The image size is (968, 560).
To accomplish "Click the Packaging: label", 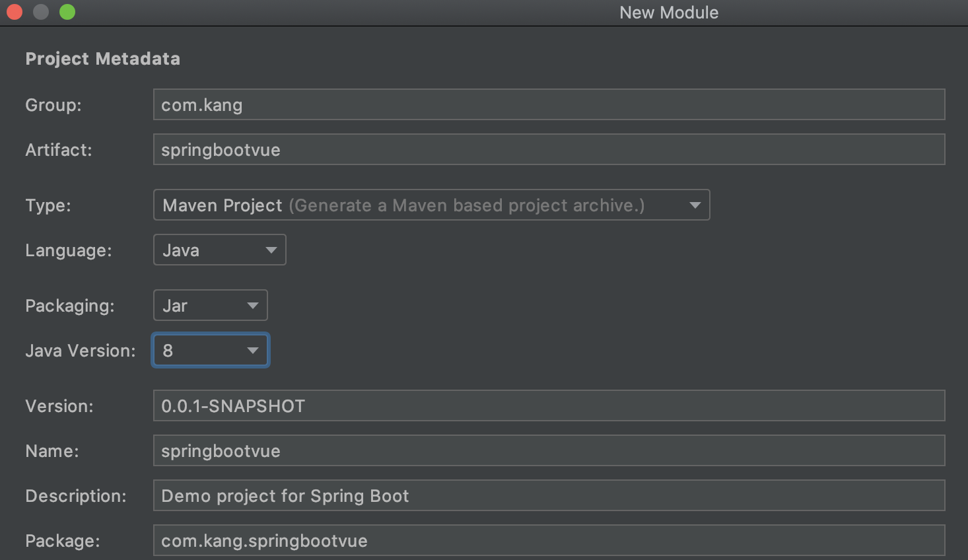I will [69, 306].
